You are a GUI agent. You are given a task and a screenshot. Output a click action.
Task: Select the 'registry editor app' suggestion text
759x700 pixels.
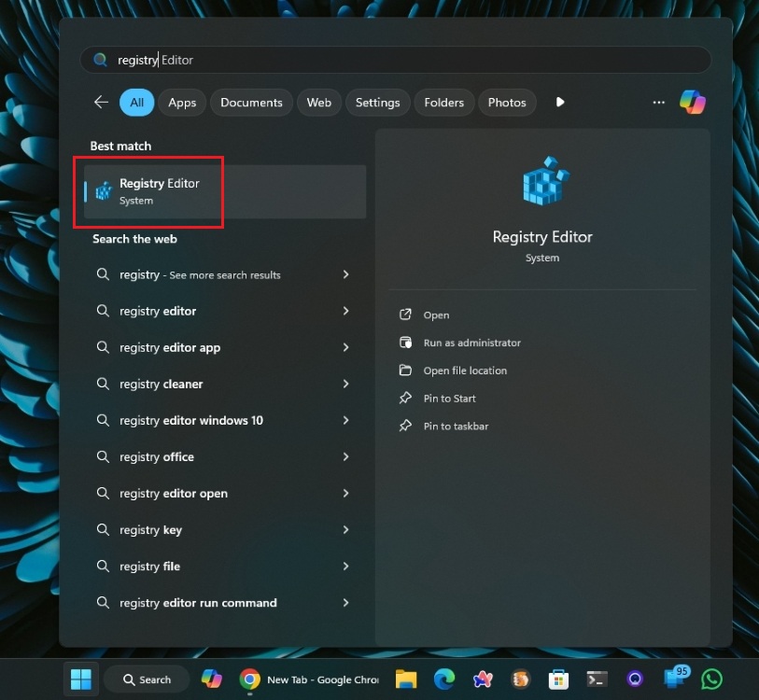pyautogui.click(x=170, y=347)
